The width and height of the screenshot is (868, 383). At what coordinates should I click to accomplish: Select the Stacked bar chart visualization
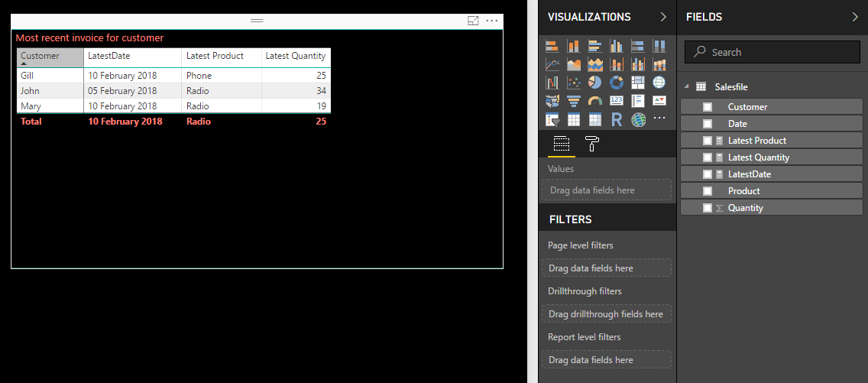point(552,46)
